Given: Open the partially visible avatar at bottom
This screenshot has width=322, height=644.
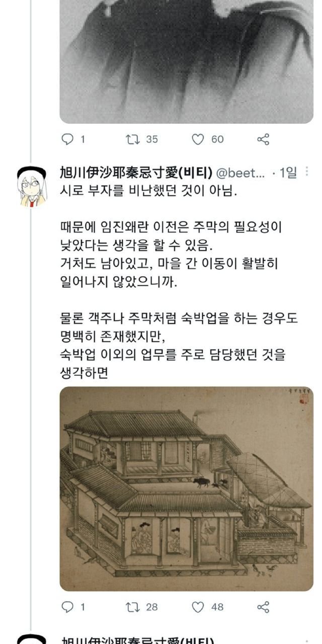Looking at the screenshot, I should point(32,639).
